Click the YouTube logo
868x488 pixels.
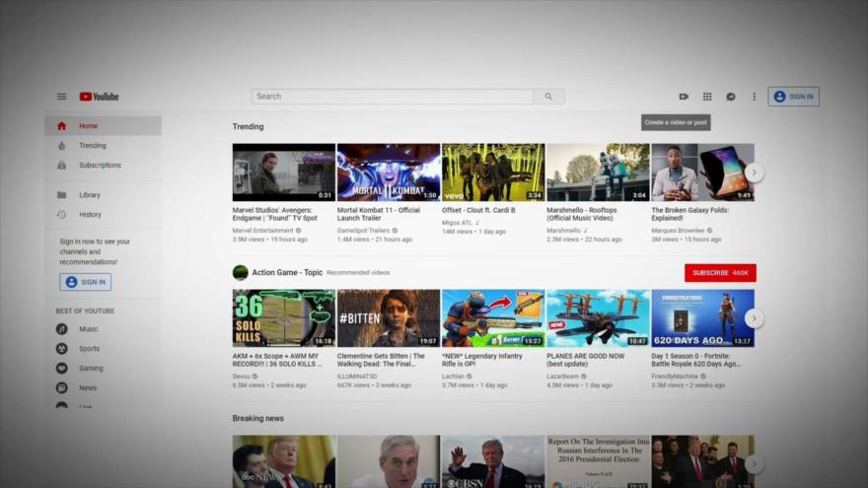click(99, 97)
